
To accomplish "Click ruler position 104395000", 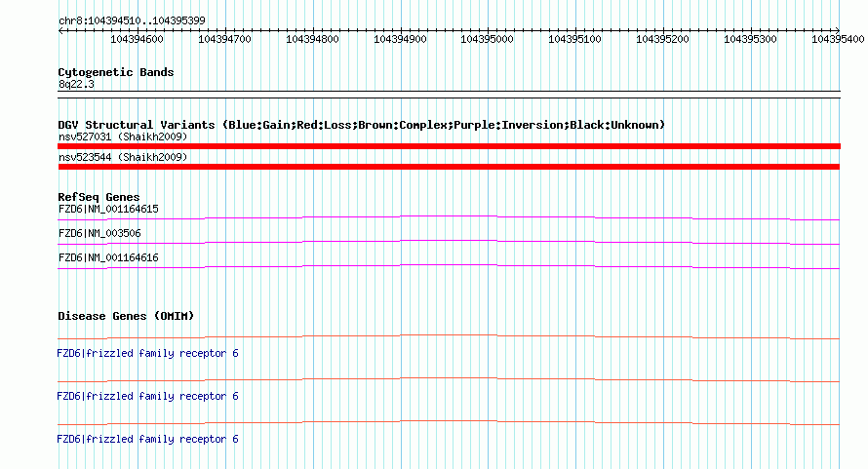I will pyautogui.click(x=487, y=39).
